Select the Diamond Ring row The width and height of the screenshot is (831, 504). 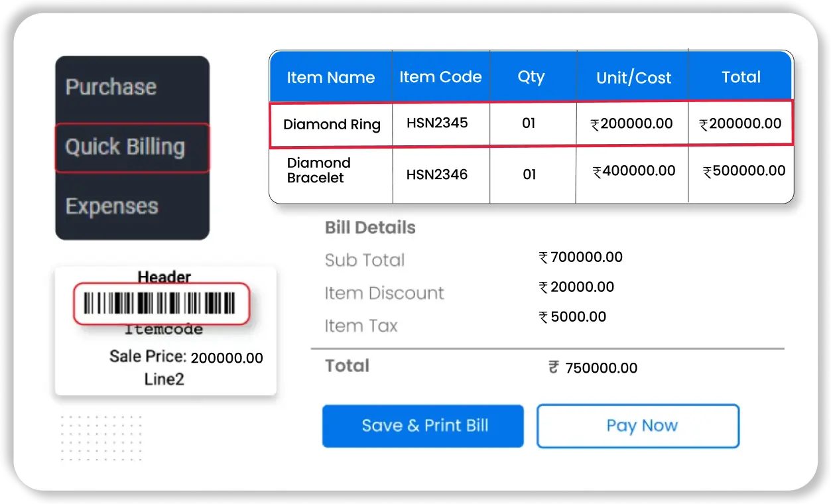(x=331, y=124)
